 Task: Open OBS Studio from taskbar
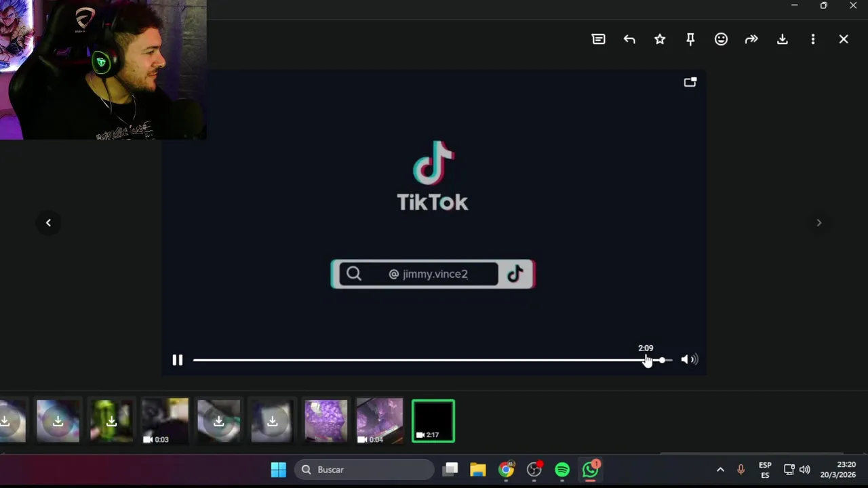tap(534, 470)
